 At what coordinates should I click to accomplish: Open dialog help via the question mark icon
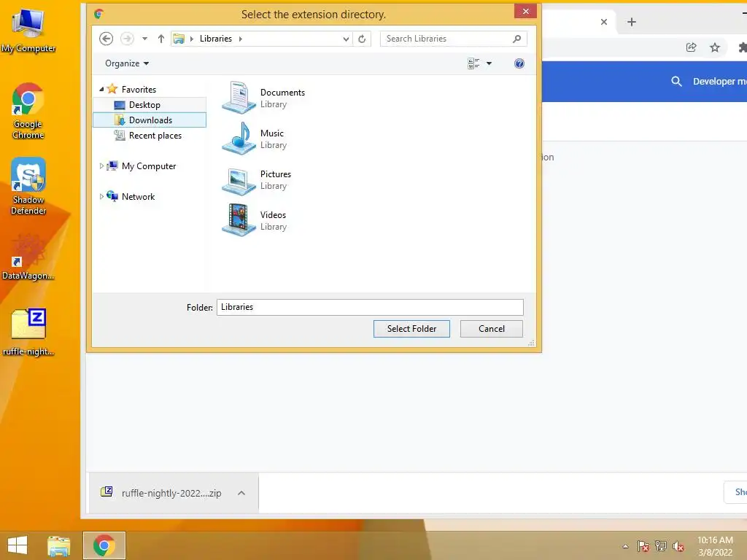519,63
